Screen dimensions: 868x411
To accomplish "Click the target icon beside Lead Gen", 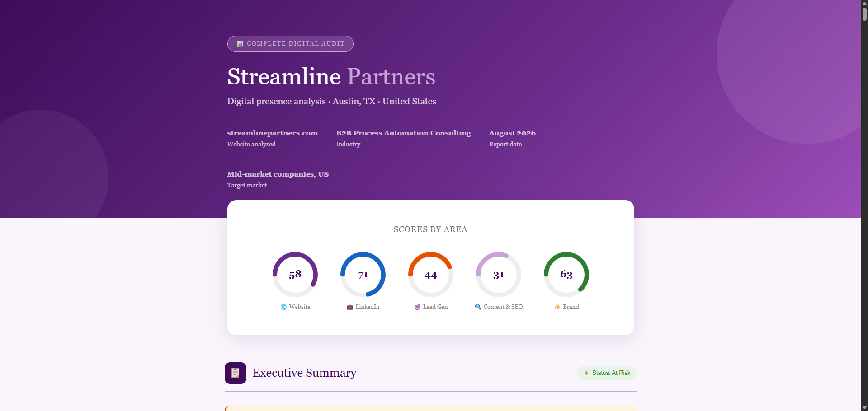I will tap(417, 307).
